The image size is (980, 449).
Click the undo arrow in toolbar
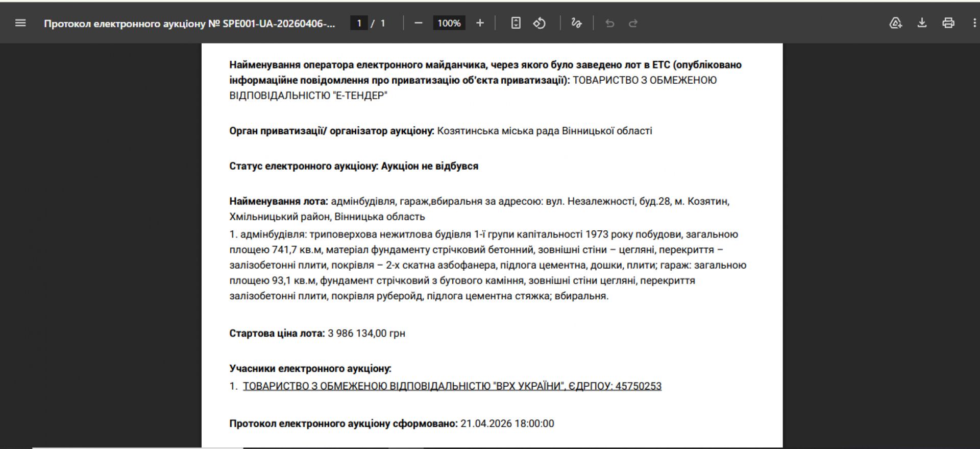pyautogui.click(x=609, y=23)
